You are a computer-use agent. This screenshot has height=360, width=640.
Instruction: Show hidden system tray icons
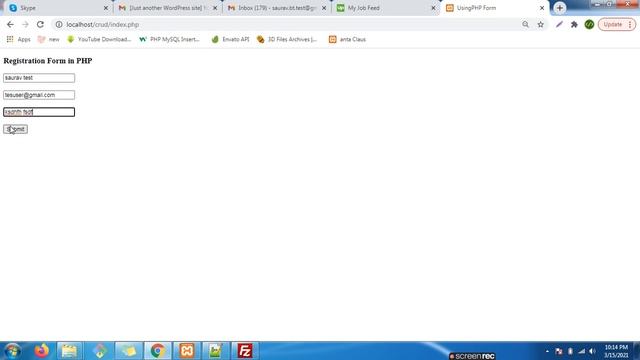coord(547,351)
